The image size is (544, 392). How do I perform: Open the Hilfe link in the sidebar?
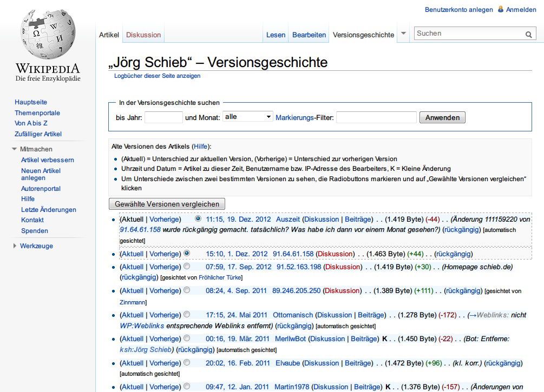[x=28, y=199]
